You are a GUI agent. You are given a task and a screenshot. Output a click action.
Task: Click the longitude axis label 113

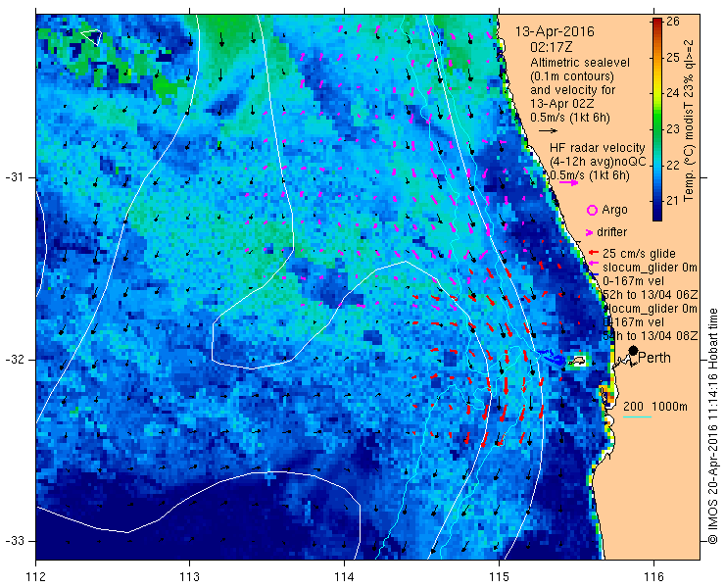[189, 577]
